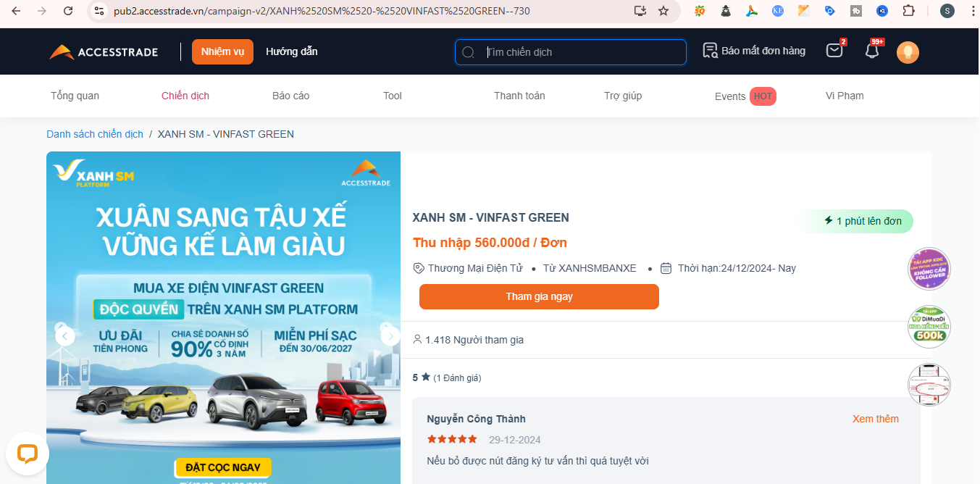Open the hacker figure extension icon
The height and width of the screenshot is (484, 980).
[726, 11]
